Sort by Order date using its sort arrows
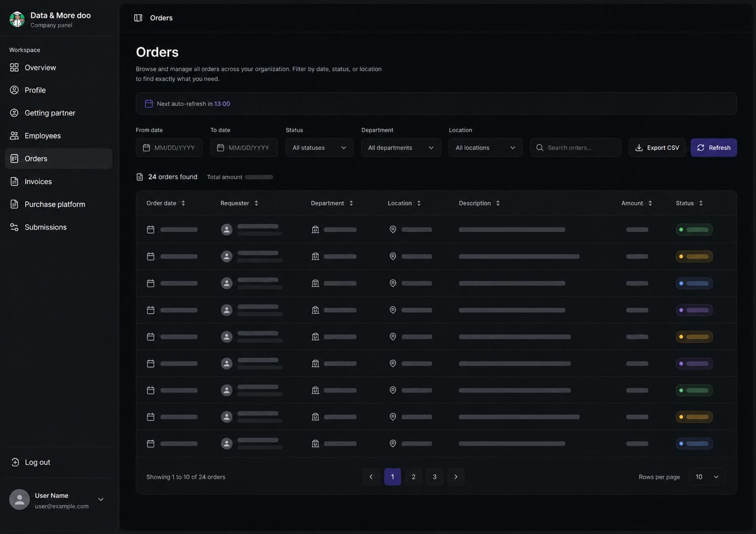The image size is (756, 534). click(x=183, y=203)
